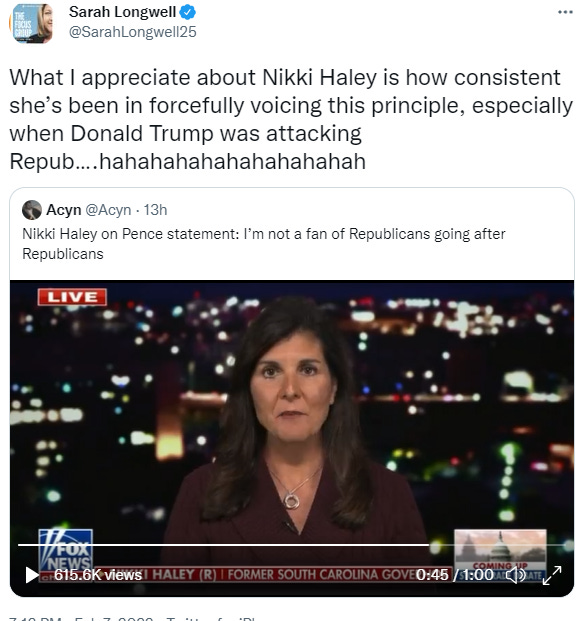This screenshot has width=583, height=621.
Task: Open the @Acyn handle
Action: (108, 210)
